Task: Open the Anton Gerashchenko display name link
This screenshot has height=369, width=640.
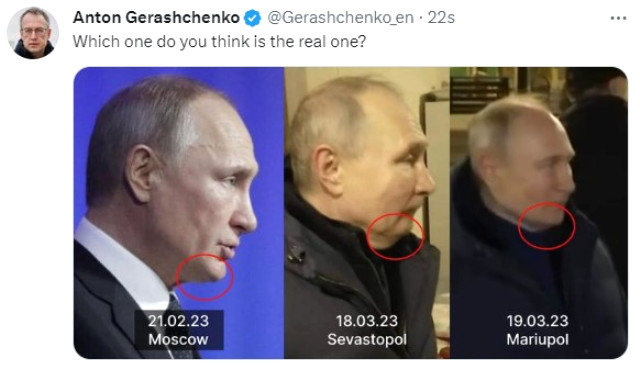Action: click(156, 18)
